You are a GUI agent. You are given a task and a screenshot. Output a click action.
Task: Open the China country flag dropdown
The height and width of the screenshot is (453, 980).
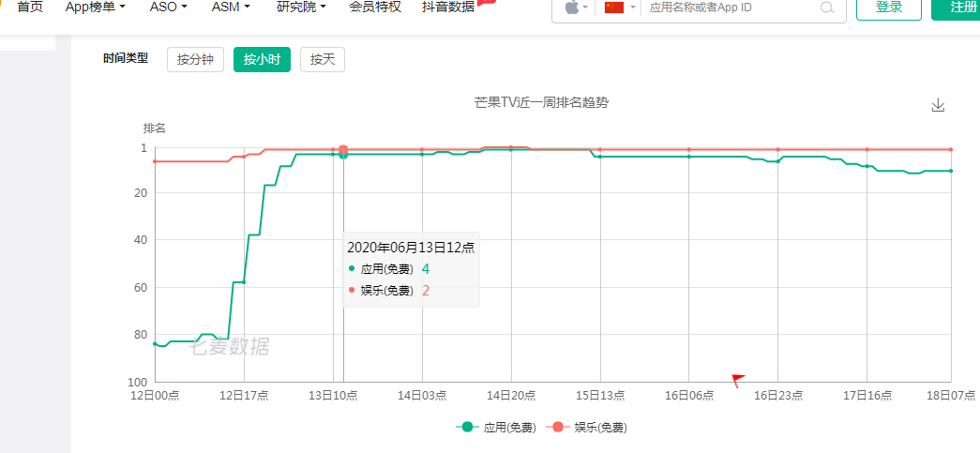pos(620,8)
